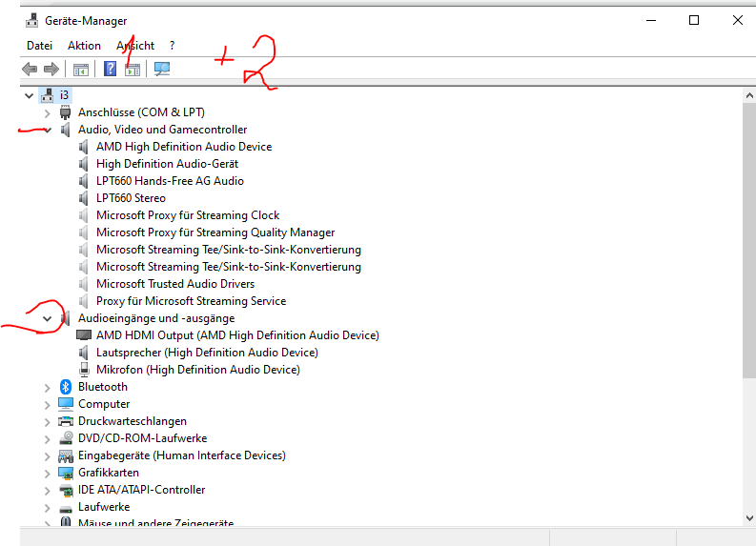Click the Audio, Video und Gamecontroller speaker icon
The height and width of the screenshot is (546, 756).
[x=65, y=130]
